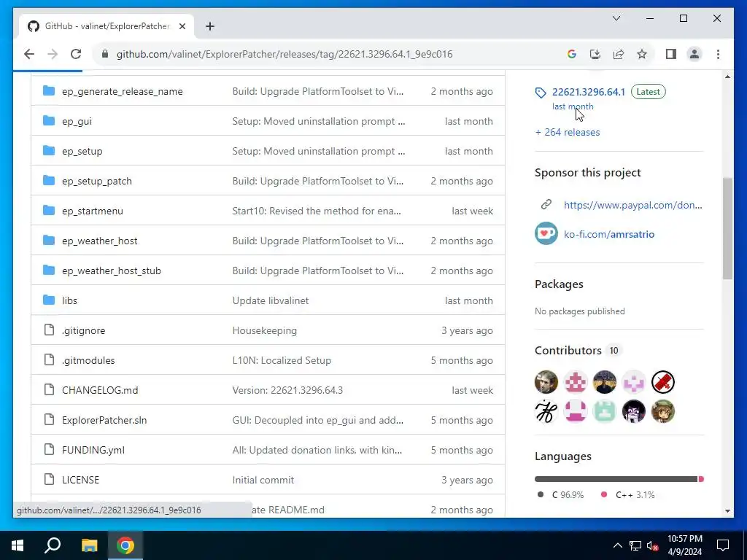This screenshot has height=560, width=747.
Task: Open the red crossed-circle contributor avatar
Action: [662, 382]
